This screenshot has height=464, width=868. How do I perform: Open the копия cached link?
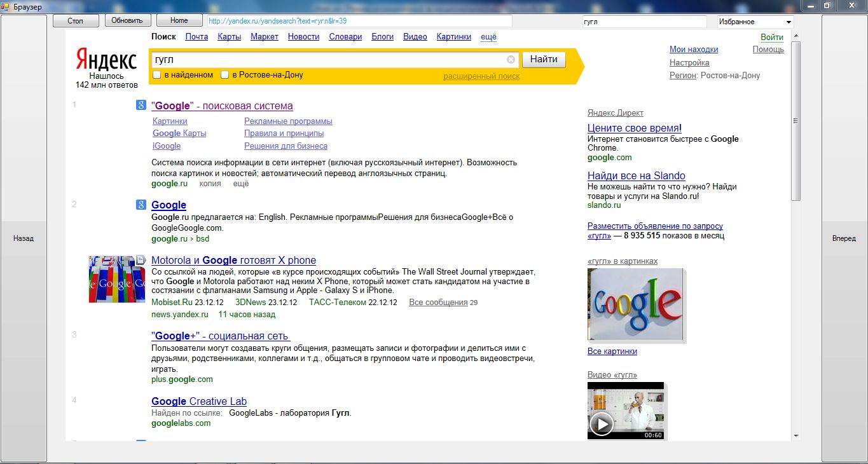[210, 184]
